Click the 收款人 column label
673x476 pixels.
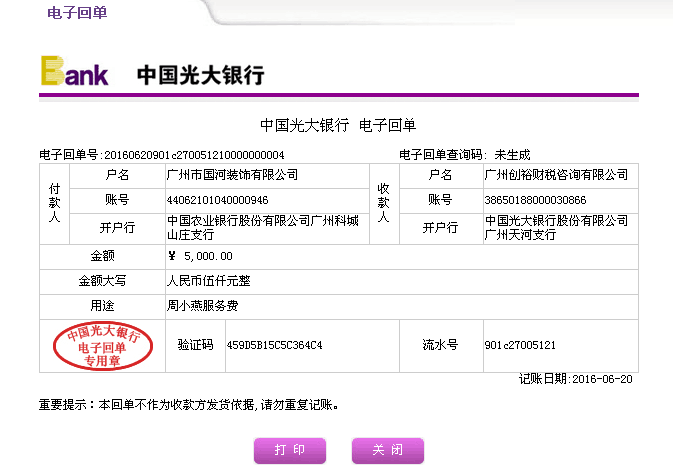coord(383,203)
